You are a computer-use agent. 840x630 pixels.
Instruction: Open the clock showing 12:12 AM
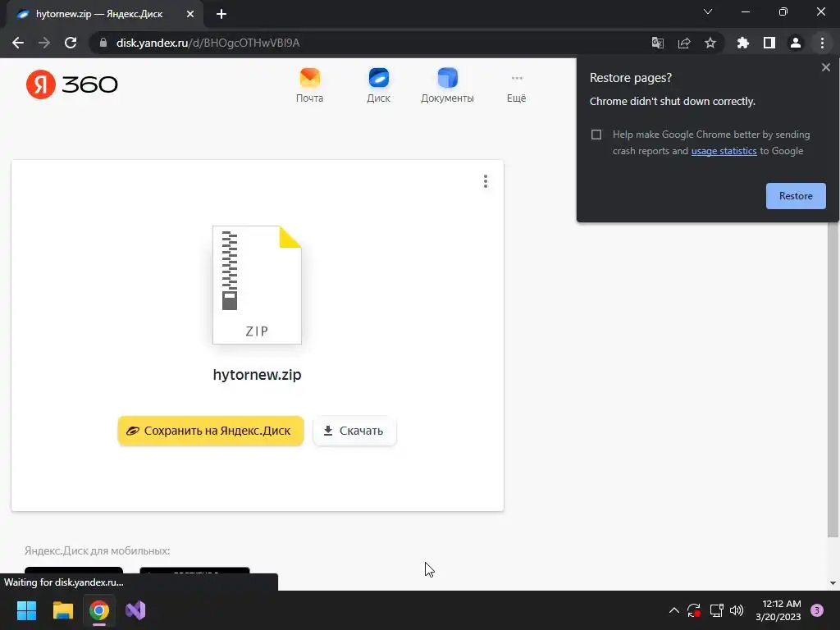pos(778,610)
